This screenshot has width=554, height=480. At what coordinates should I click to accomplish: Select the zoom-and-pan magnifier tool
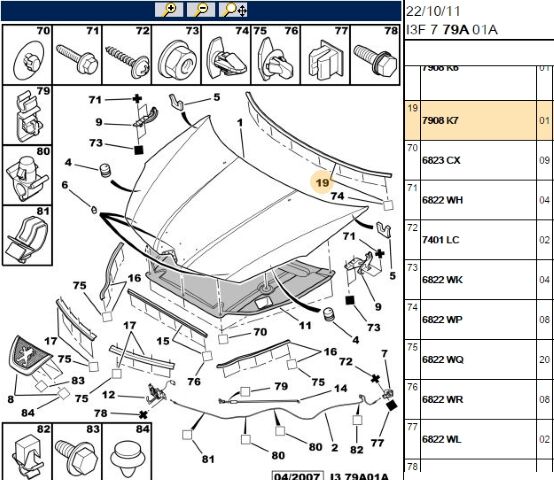tap(233, 10)
